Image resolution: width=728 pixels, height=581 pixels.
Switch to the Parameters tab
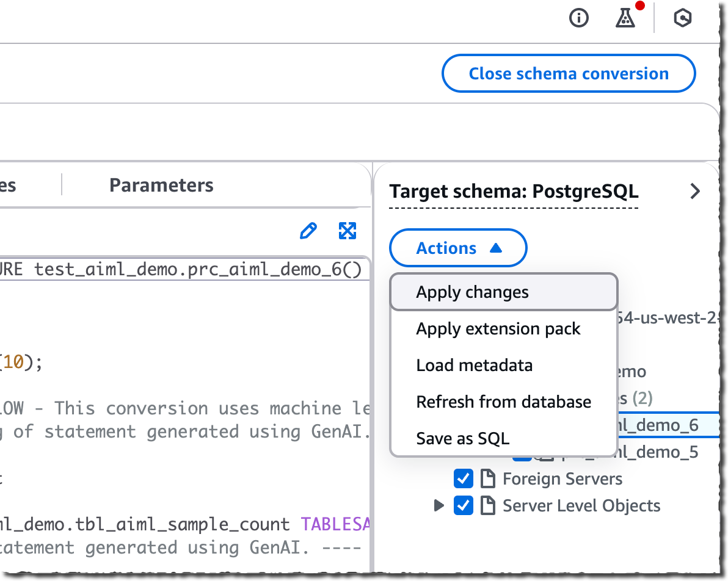[161, 186]
